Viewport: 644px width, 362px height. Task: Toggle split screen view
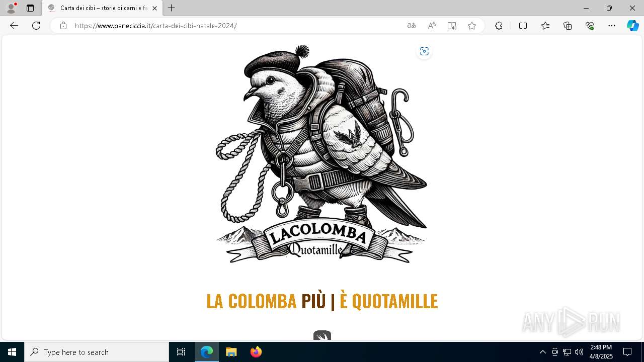523,26
